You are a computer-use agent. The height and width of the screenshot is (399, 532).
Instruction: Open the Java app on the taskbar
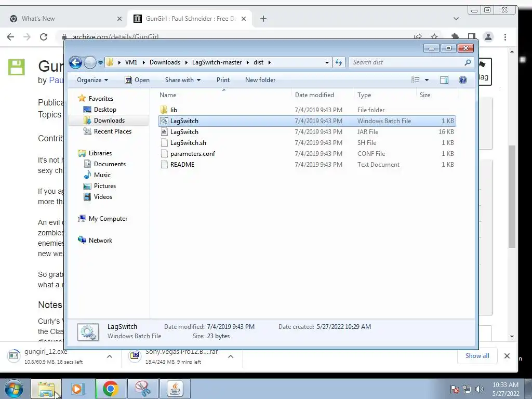tap(175, 389)
